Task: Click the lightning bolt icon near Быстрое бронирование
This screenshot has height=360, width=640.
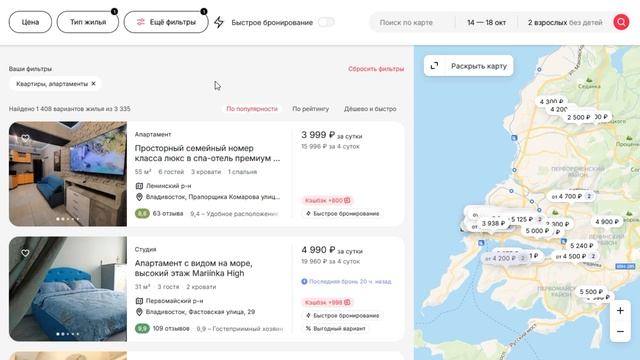Action: 219,22
